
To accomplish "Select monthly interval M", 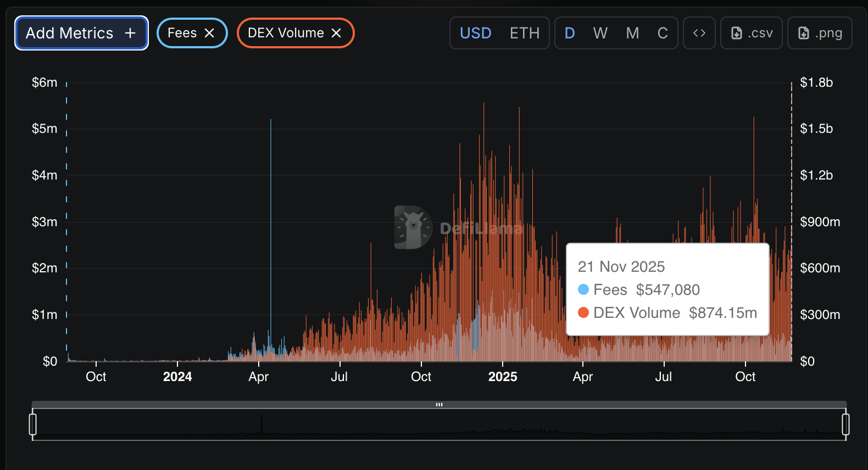I will point(632,33).
